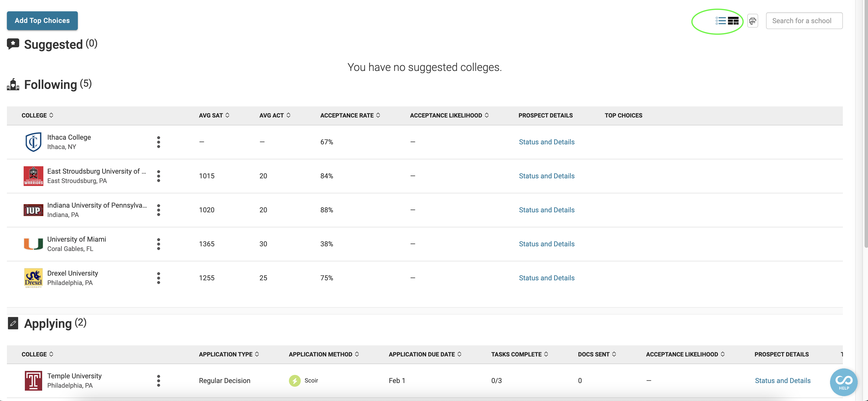Open Drexel University options menu
The height and width of the screenshot is (401, 868).
(x=158, y=278)
